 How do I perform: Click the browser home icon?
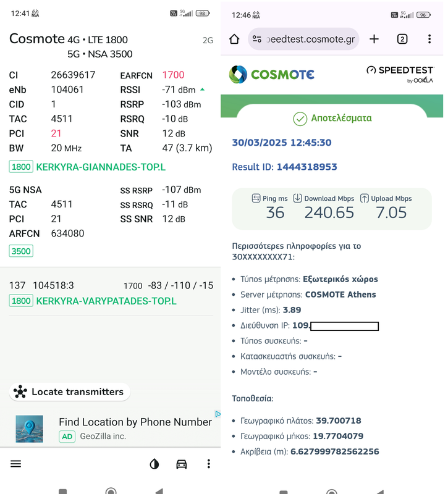click(234, 39)
